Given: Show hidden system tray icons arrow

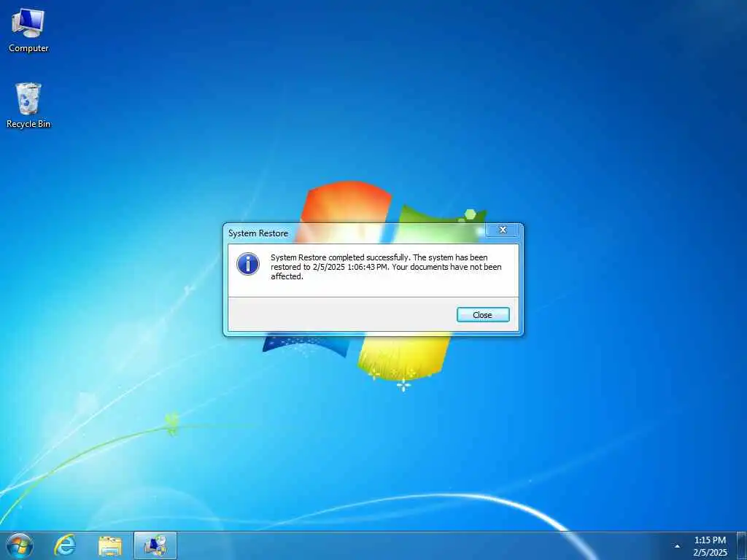Looking at the screenshot, I should point(677,546).
